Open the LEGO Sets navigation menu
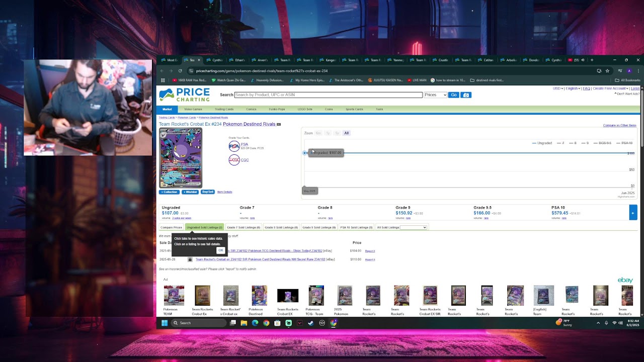 click(305, 109)
